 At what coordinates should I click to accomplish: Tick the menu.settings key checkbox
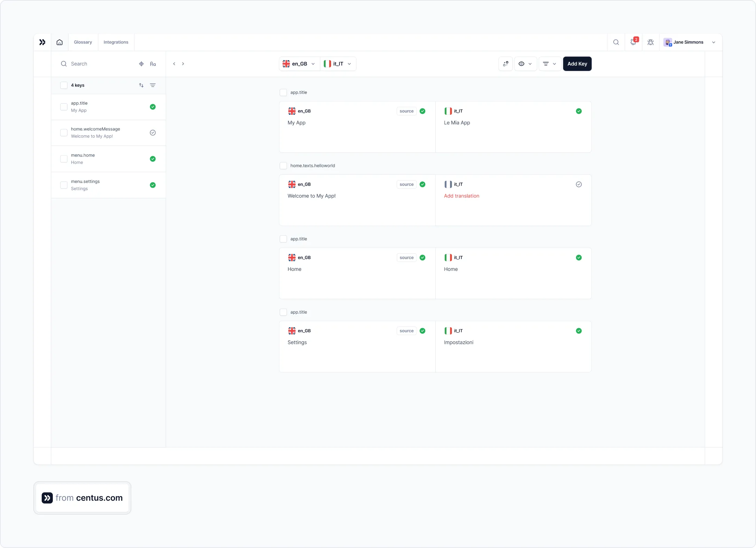(x=64, y=185)
